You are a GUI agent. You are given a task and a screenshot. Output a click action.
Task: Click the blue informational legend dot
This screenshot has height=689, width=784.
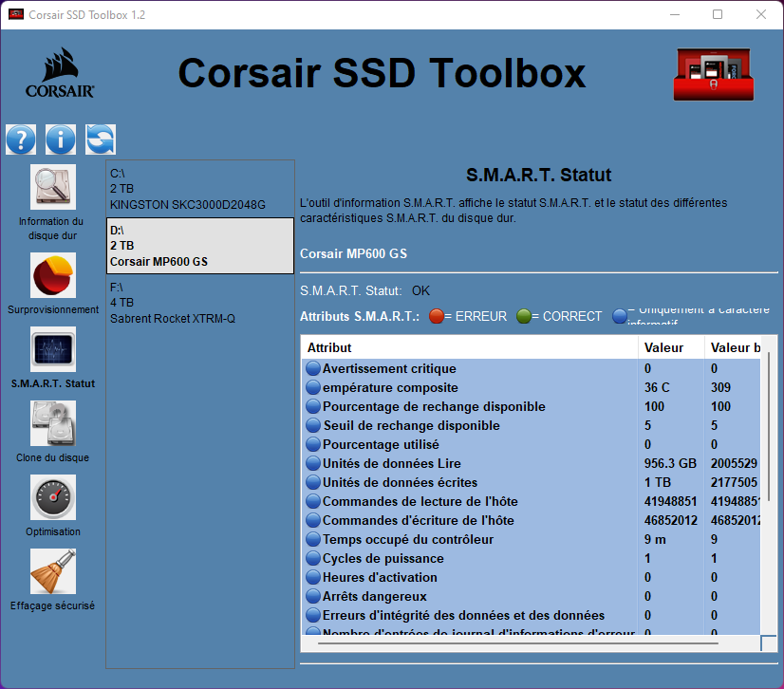620,316
